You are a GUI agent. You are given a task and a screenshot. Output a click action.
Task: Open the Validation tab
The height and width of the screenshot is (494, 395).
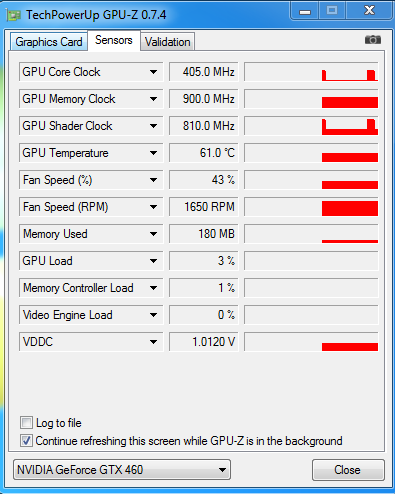click(x=167, y=42)
